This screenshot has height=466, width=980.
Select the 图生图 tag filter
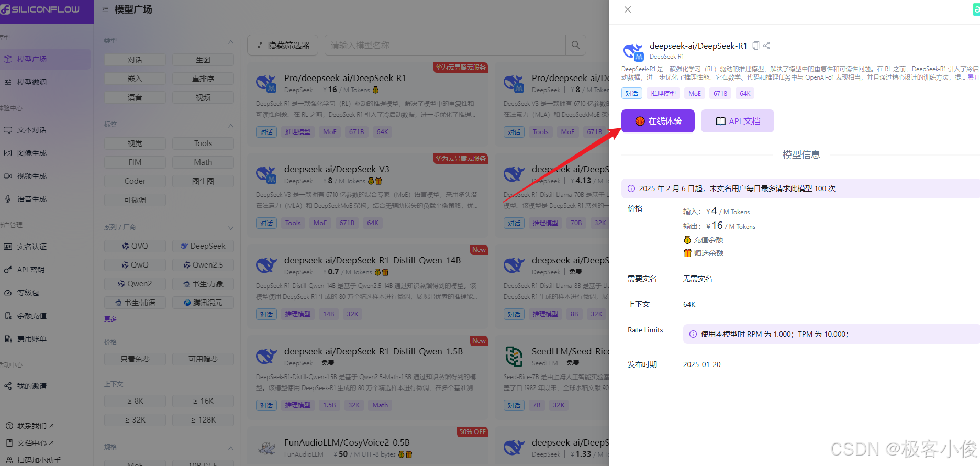coord(203,181)
